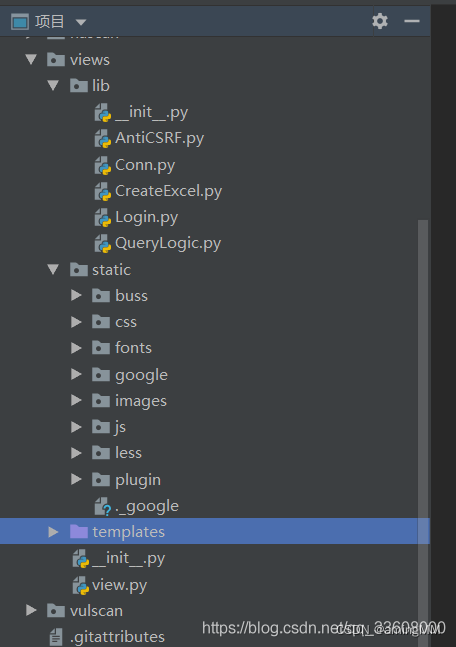Expand the css folder arrow
Viewport: 456px width, 647px height.
coord(76,322)
